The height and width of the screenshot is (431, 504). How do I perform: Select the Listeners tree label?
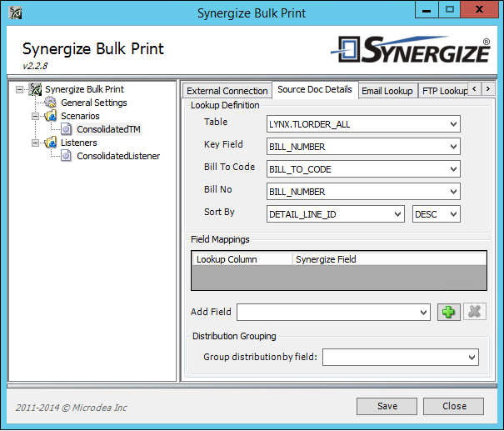click(79, 143)
